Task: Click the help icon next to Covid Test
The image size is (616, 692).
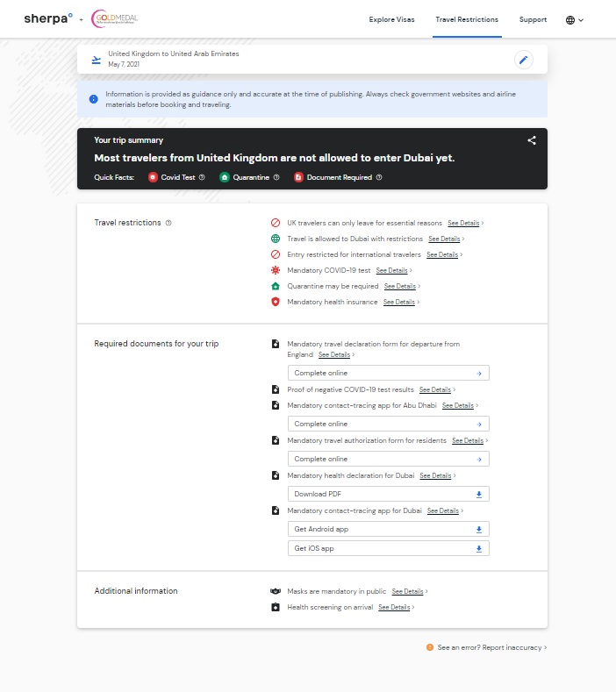Action: point(202,177)
